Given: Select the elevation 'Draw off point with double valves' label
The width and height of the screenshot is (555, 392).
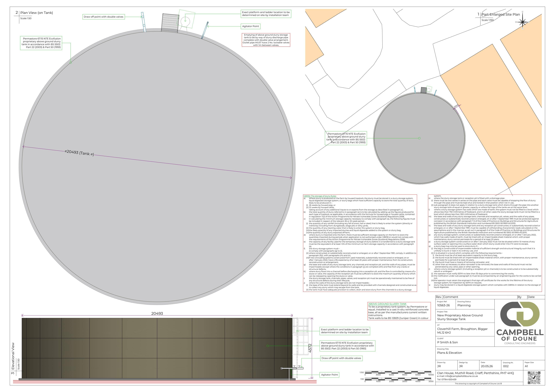Looking at the screenshot, I should tap(341, 358).
